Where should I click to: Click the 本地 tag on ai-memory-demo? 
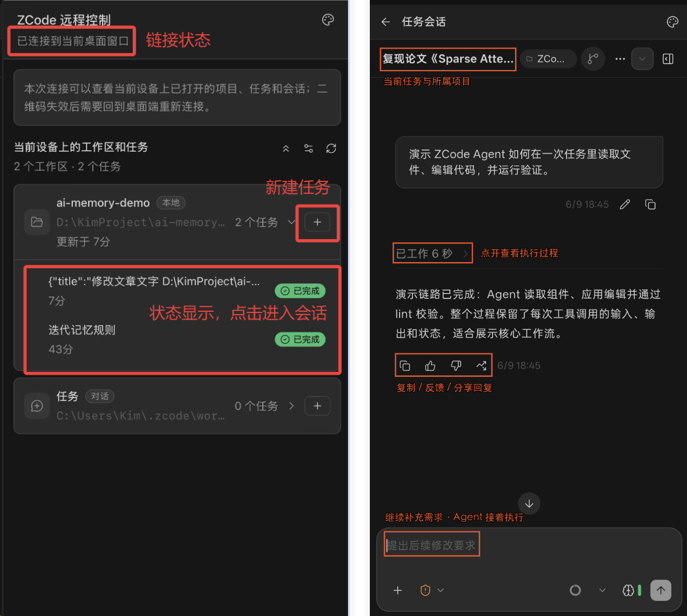[x=171, y=203]
